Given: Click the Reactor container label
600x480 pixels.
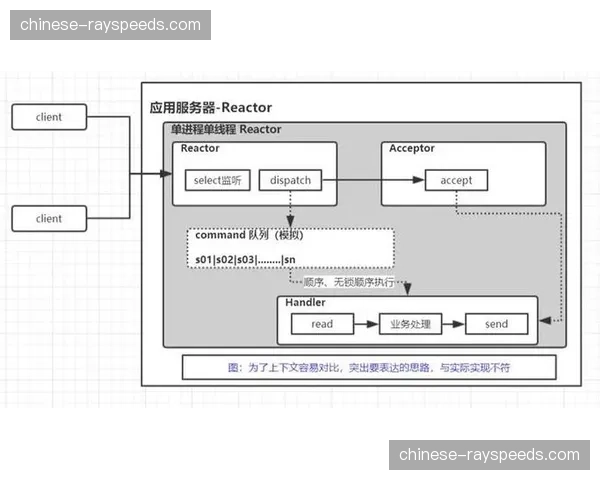Looking at the screenshot, I should (201, 149).
